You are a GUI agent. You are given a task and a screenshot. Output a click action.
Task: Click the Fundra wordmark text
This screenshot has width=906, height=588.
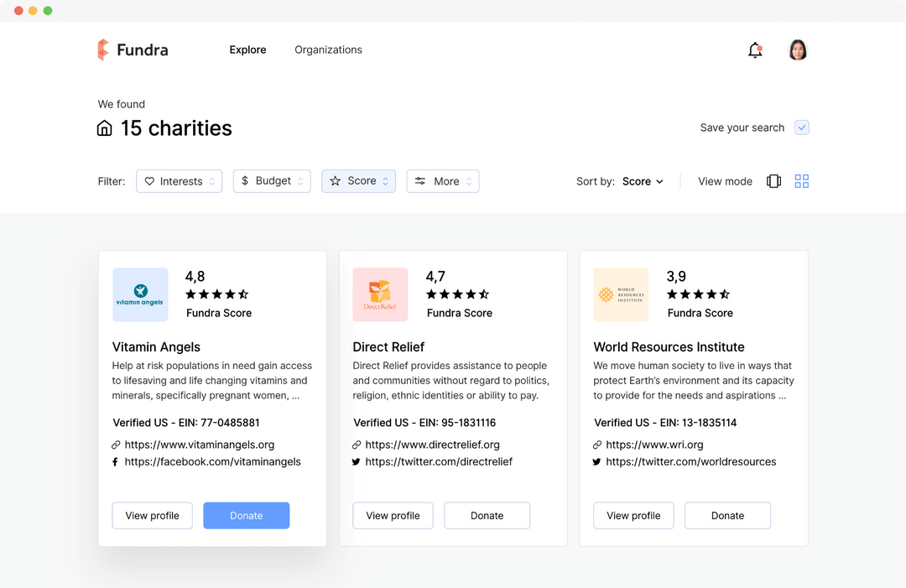pos(142,50)
